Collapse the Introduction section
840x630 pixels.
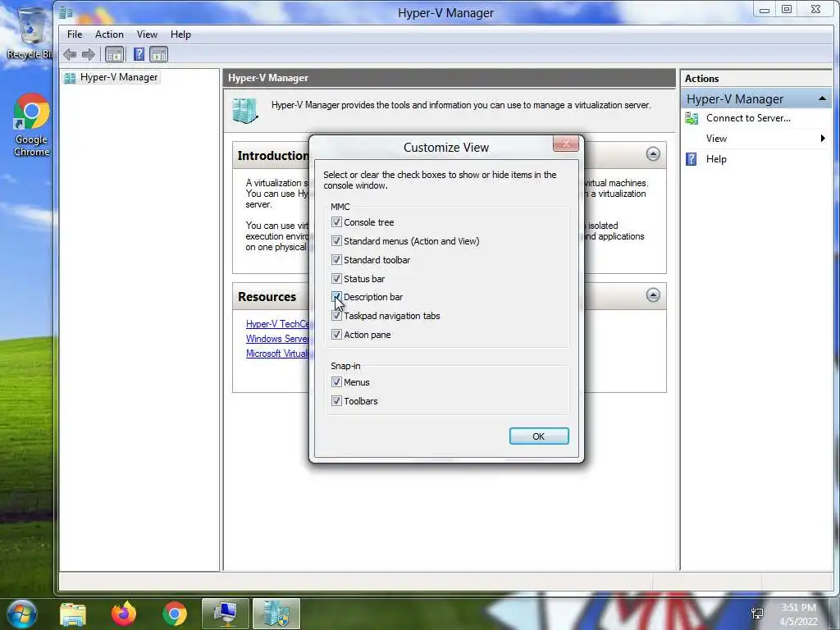coord(652,154)
